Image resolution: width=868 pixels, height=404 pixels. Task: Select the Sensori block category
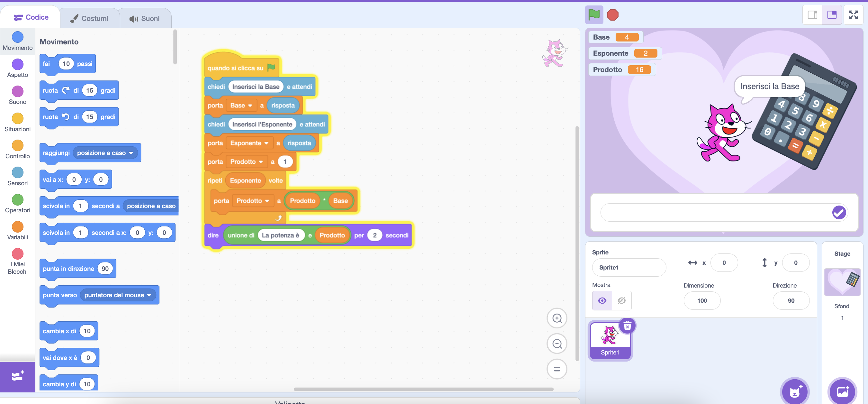point(18,176)
